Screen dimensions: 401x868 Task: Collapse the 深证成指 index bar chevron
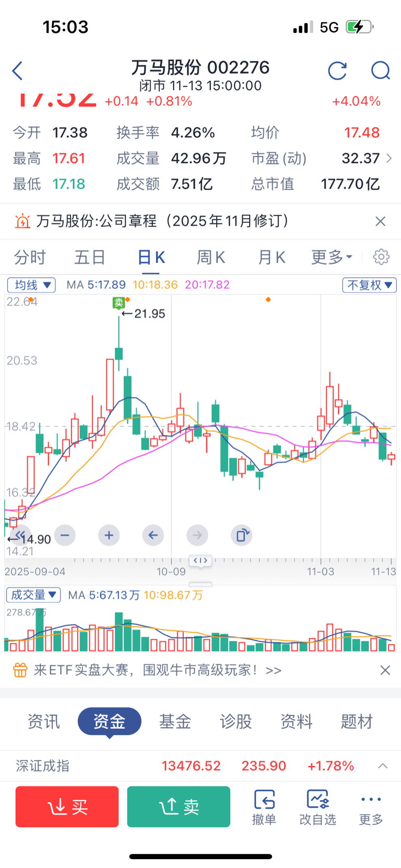[383, 766]
